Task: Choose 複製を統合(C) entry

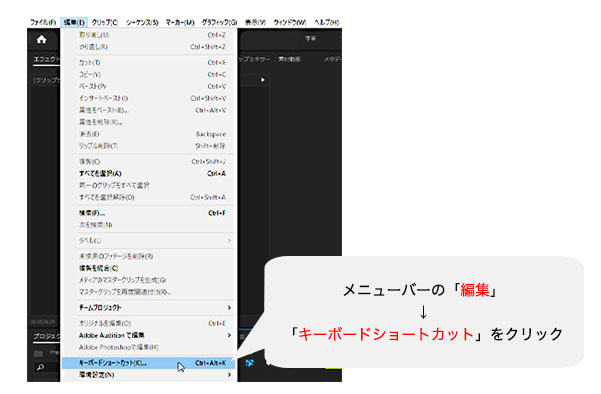Action: coord(149,268)
